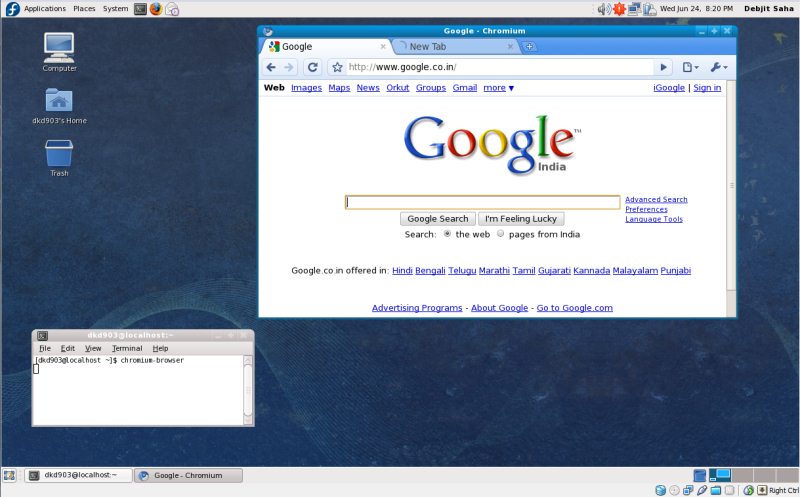Click the forward navigation arrow in Chromium
The image size is (800, 497).
click(x=289, y=67)
